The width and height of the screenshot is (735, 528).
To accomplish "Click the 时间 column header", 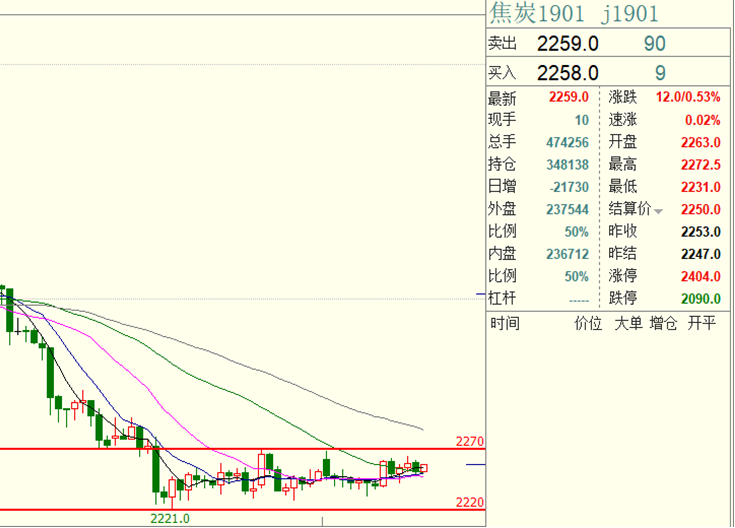I will point(504,323).
